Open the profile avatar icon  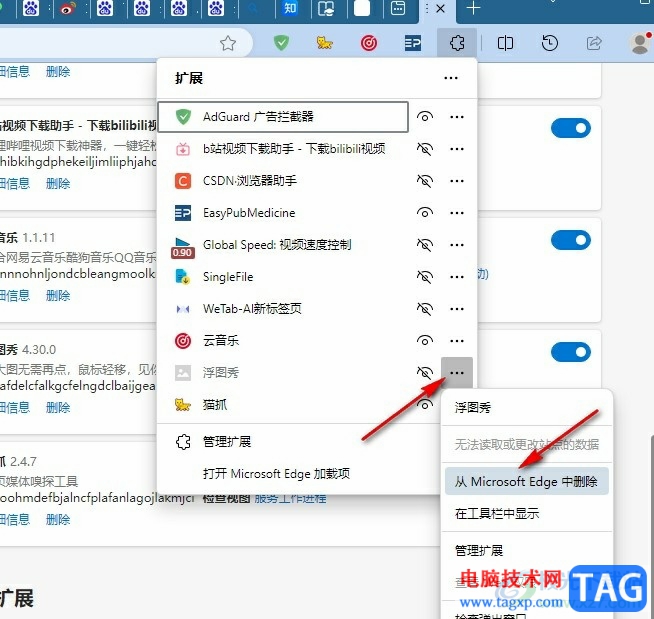[641, 43]
